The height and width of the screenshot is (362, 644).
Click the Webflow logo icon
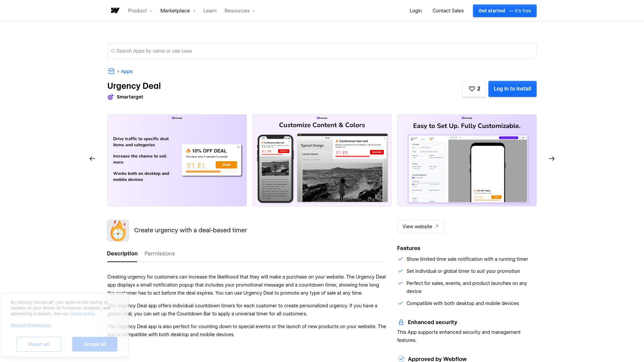(115, 11)
